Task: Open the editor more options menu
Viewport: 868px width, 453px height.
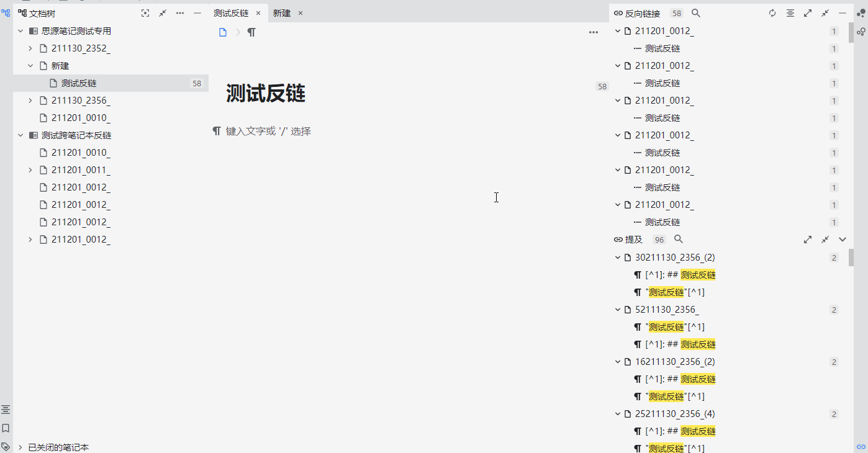Action: tap(594, 32)
